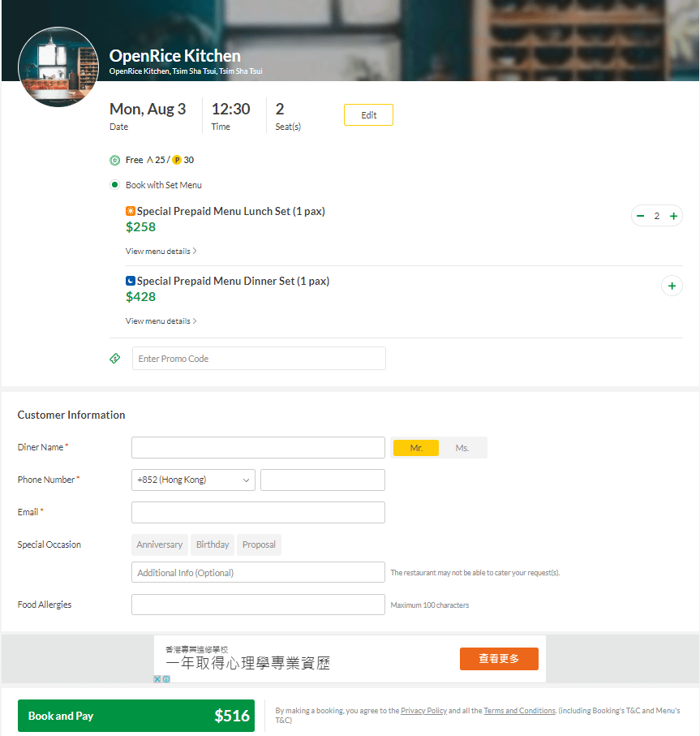Viewport: 700px width, 736px height.
Task: Expand Dinner Set View menu details
Action: point(161,321)
